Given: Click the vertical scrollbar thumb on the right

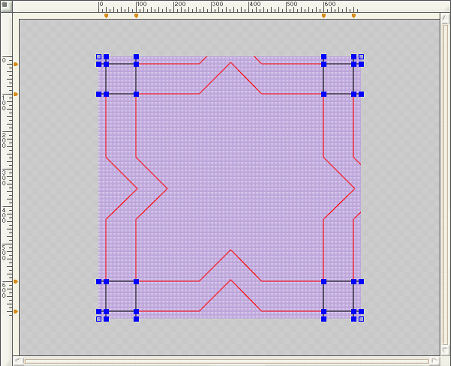Looking at the screenshot, I should coord(445,184).
